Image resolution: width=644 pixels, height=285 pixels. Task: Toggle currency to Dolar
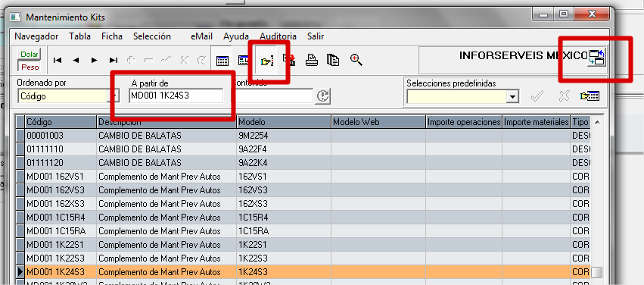coord(30,55)
